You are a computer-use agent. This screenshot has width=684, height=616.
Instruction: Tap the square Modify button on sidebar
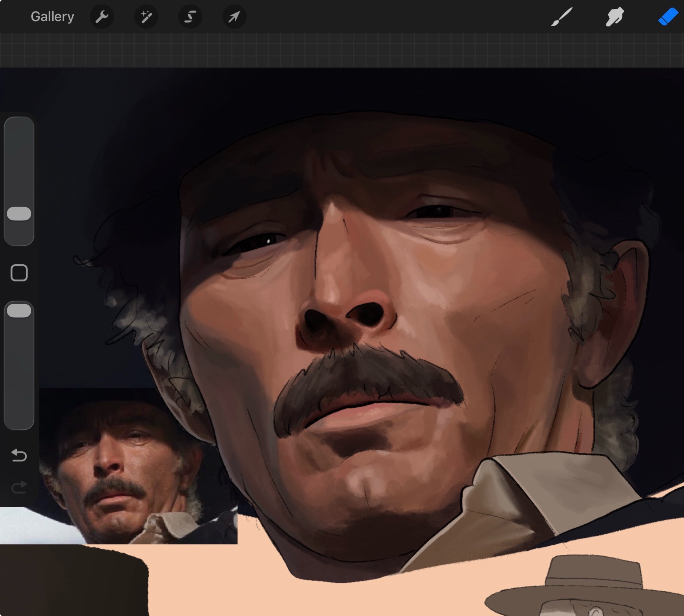[x=19, y=273]
